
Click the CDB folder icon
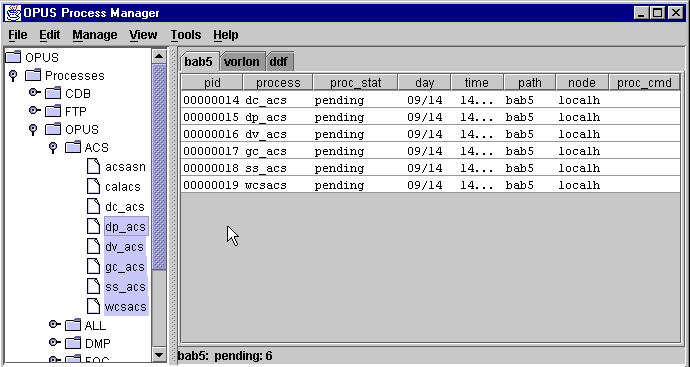53,93
